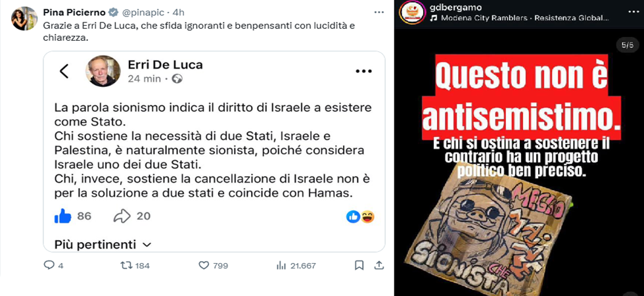Image resolution: width=644 pixels, height=296 pixels.
Task: Open the gdbergamo account name
Action: pos(455,7)
